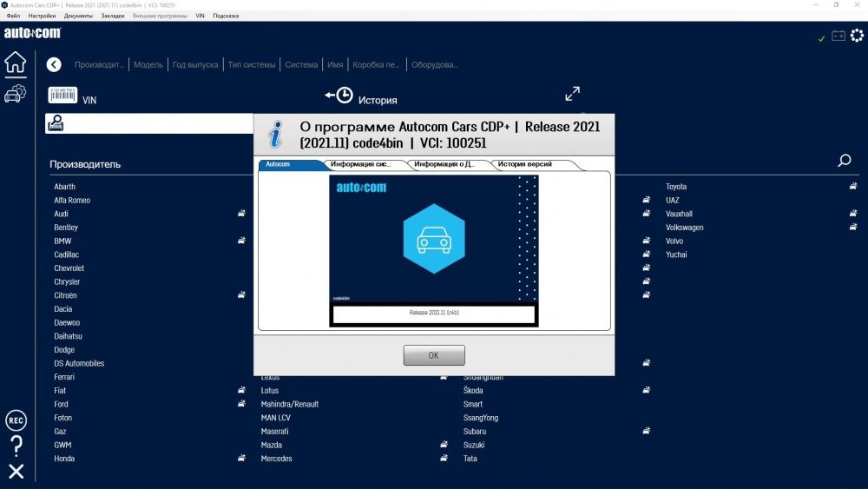868x489 pixels.
Task: Click the X exit icon in sidebar
Action: pos(16,472)
